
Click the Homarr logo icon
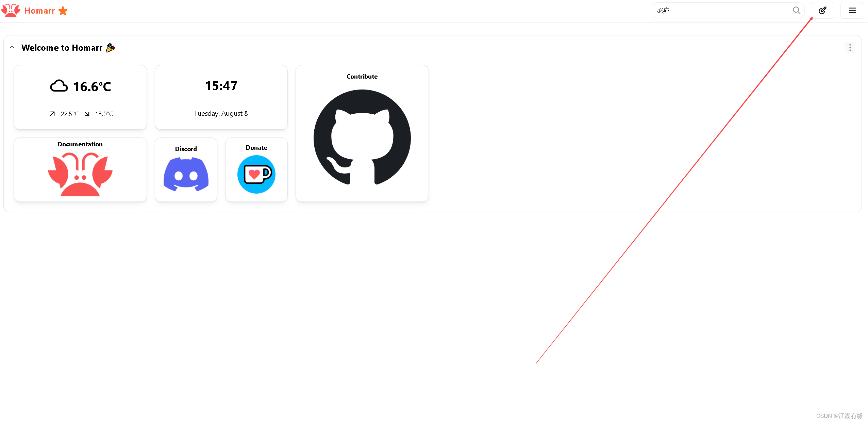click(x=11, y=10)
